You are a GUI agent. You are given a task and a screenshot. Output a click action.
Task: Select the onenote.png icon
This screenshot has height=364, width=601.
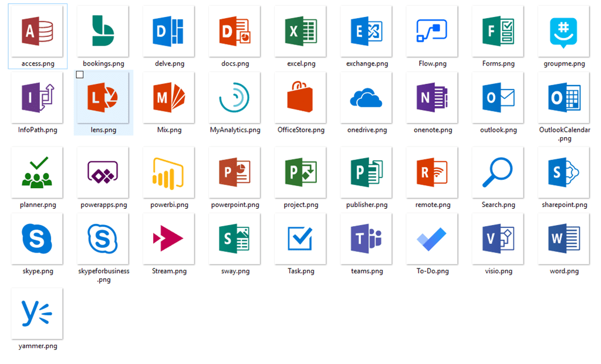coord(431,98)
